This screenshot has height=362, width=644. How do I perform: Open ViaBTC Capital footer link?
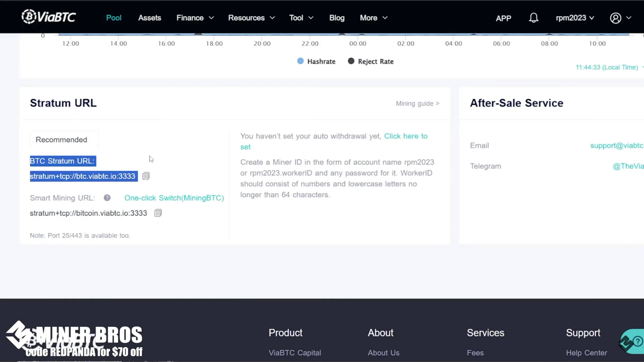click(295, 353)
